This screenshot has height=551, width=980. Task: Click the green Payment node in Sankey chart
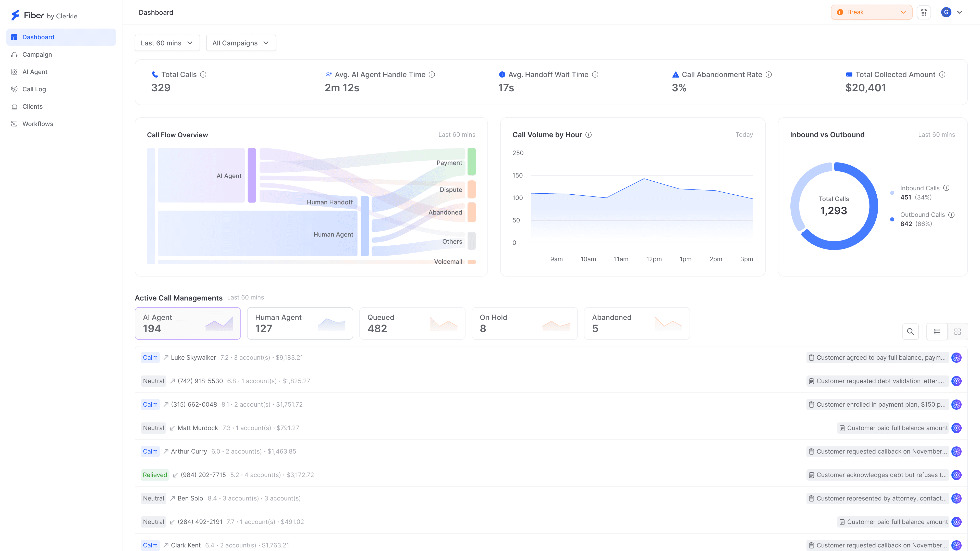click(x=471, y=162)
